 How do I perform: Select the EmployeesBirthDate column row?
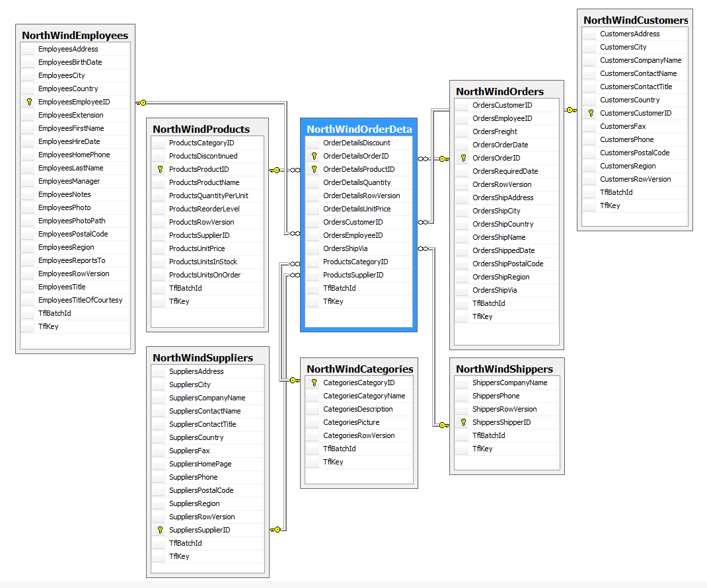coord(75,62)
